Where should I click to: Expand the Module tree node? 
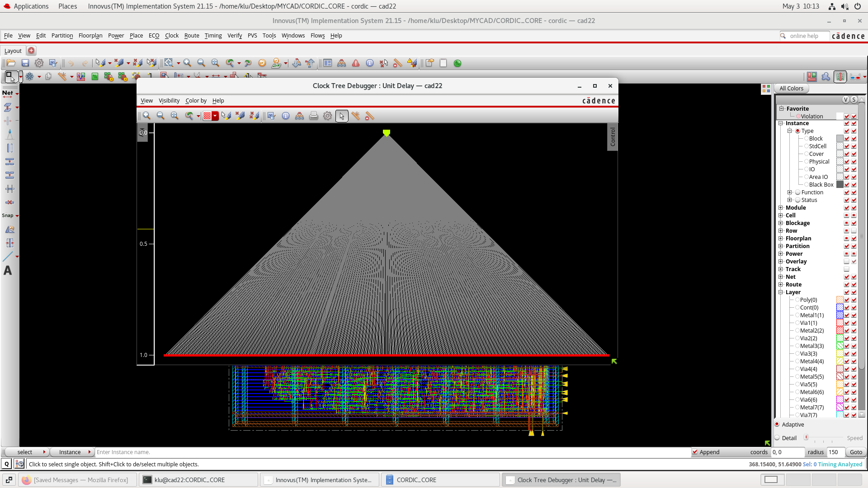click(781, 208)
